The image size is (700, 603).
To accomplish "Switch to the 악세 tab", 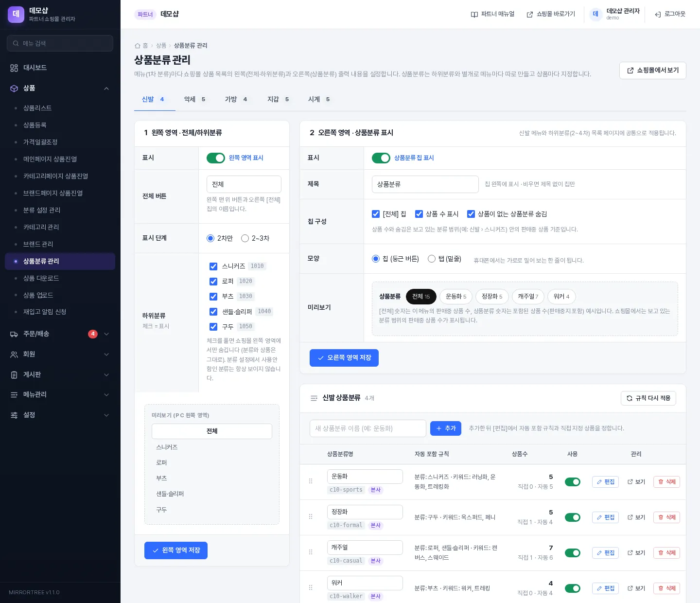I will coord(195,99).
